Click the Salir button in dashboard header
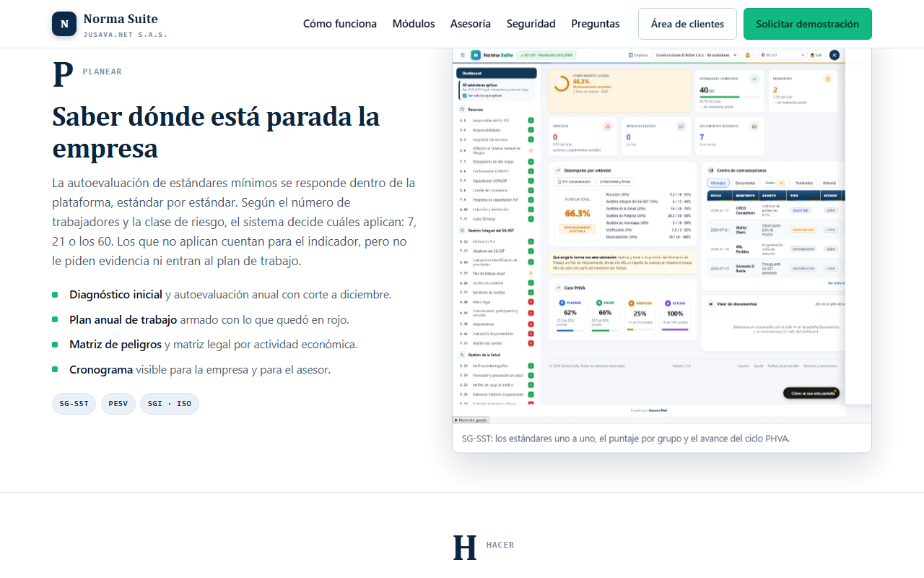 [x=816, y=55]
